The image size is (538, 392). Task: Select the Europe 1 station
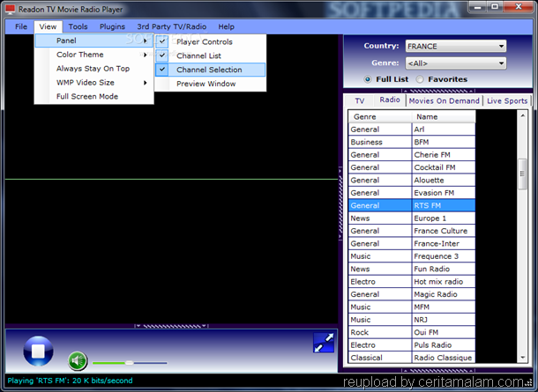444,218
